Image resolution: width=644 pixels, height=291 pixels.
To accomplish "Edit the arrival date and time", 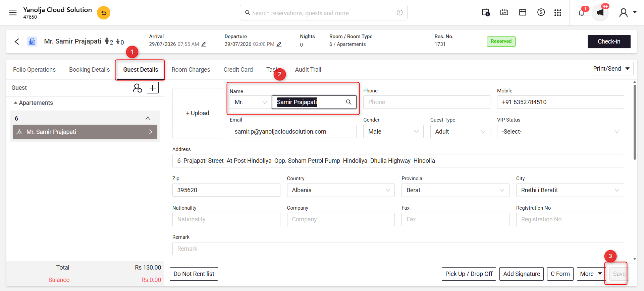I will tap(204, 44).
